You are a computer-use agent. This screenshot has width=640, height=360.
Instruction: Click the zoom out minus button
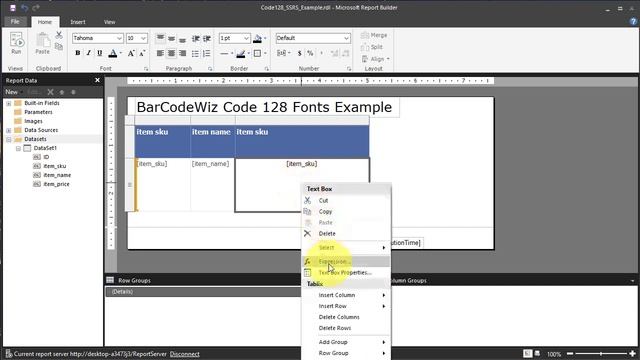(x=570, y=353)
